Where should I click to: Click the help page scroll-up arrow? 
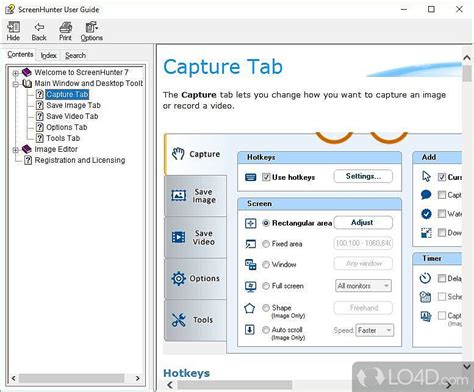coord(467,58)
